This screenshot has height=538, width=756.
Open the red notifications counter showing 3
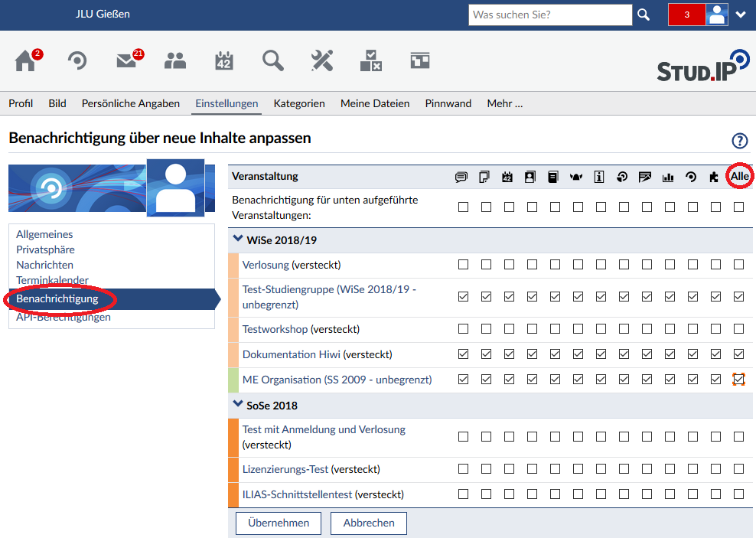point(686,15)
